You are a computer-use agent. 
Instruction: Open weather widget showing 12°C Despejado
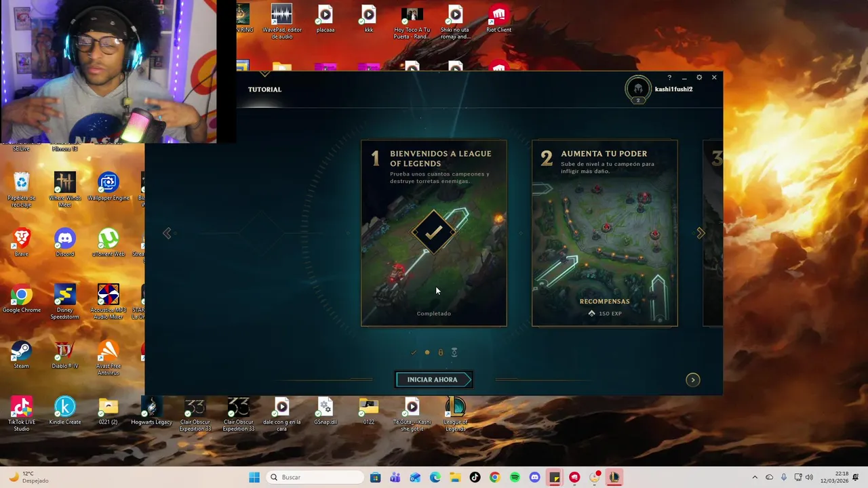pyautogui.click(x=28, y=477)
